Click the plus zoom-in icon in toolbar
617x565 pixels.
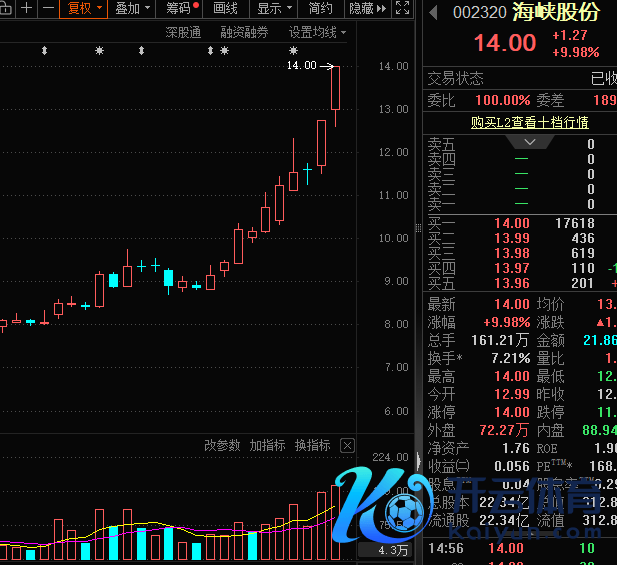point(27,8)
